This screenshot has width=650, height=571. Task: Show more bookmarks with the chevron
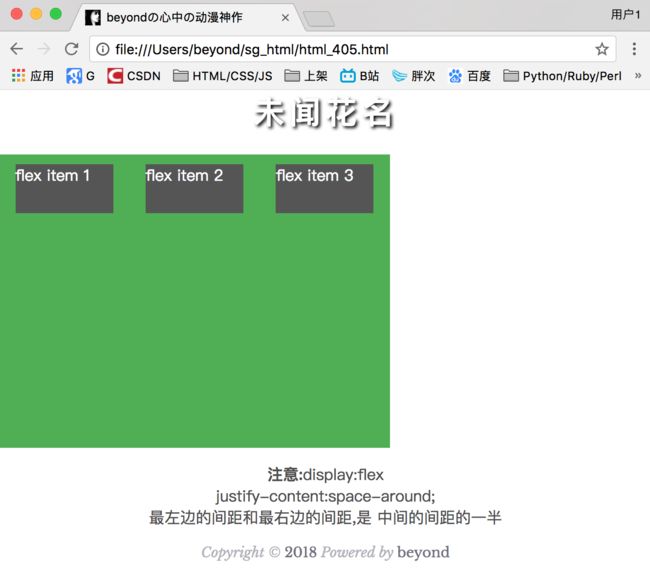[x=638, y=75]
